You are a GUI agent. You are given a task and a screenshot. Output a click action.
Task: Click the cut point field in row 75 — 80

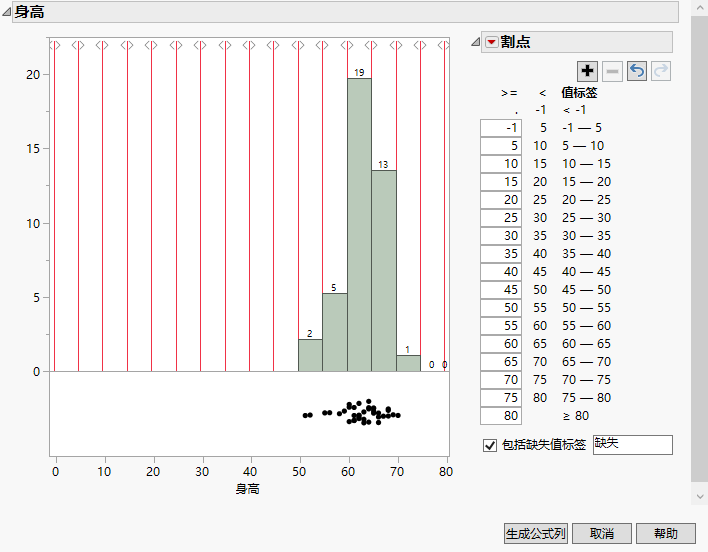click(501, 398)
